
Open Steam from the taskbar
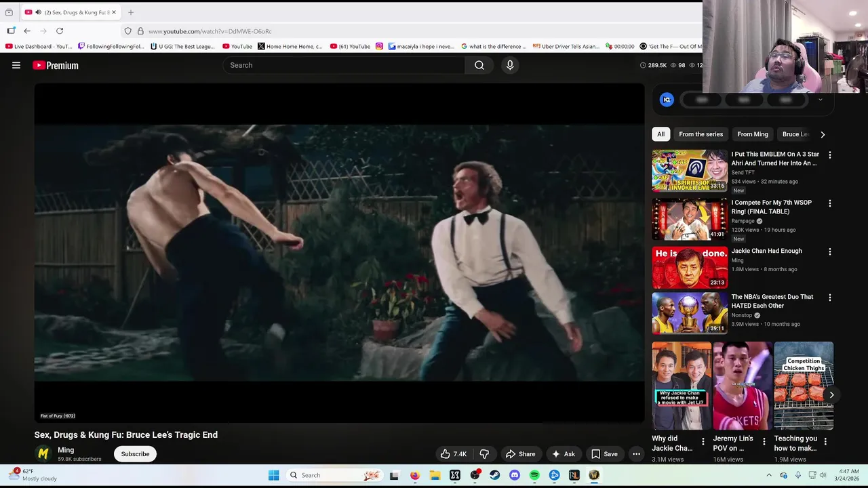494,475
